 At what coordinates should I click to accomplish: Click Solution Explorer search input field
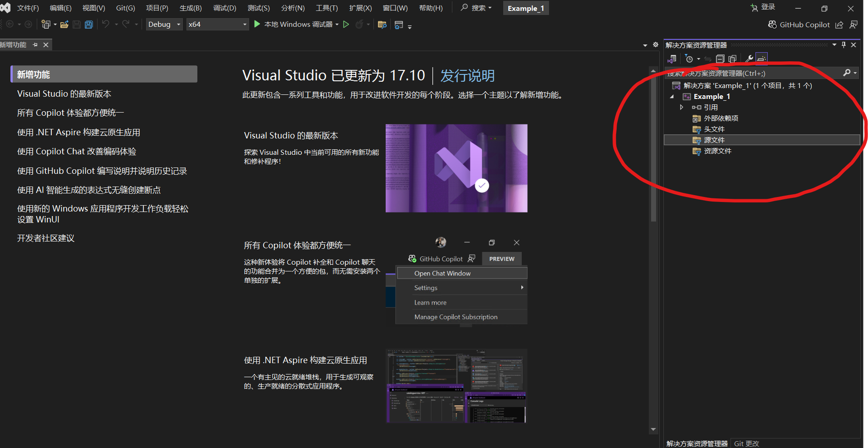click(753, 73)
